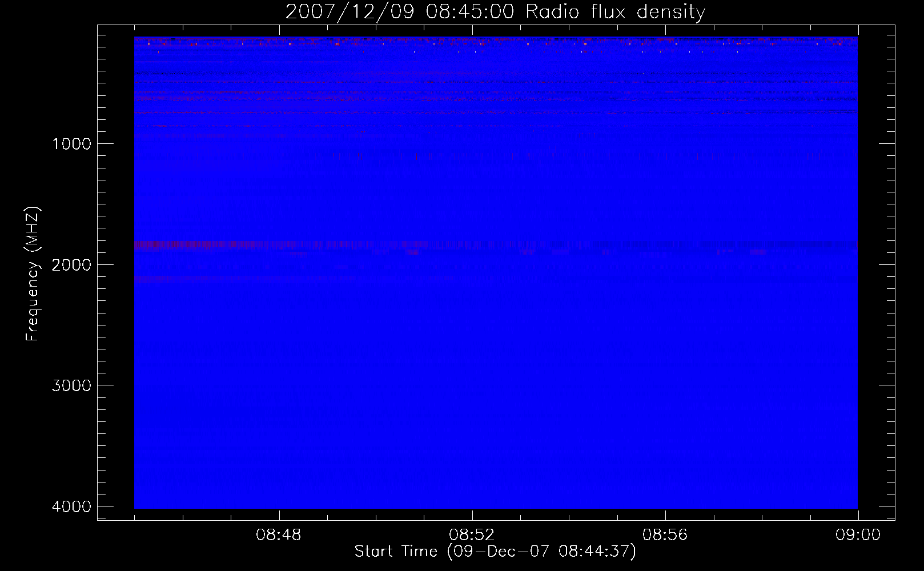This screenshot has width=924, height=571.
Task: Click the 2000 frequency tick label
Action: point(71,265)
